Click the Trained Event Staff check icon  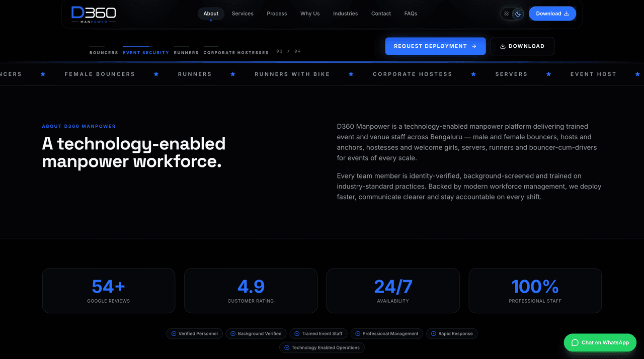pyautogui.click(x=297, y=333)
